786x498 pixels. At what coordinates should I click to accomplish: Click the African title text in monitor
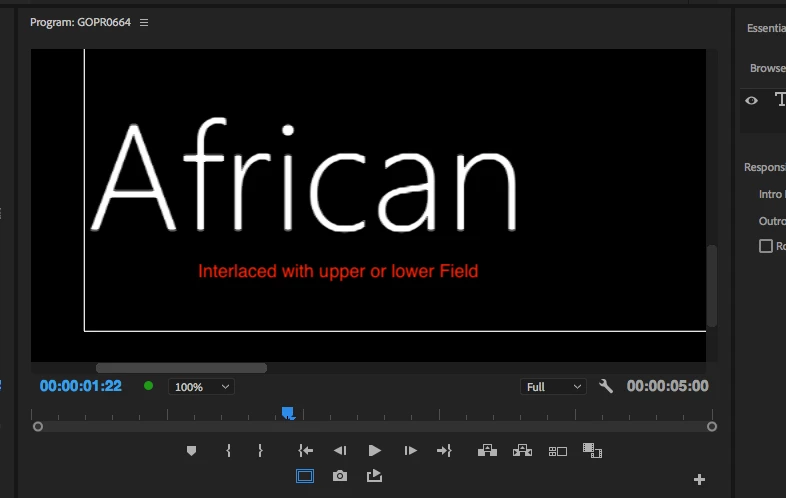point(304,176)
